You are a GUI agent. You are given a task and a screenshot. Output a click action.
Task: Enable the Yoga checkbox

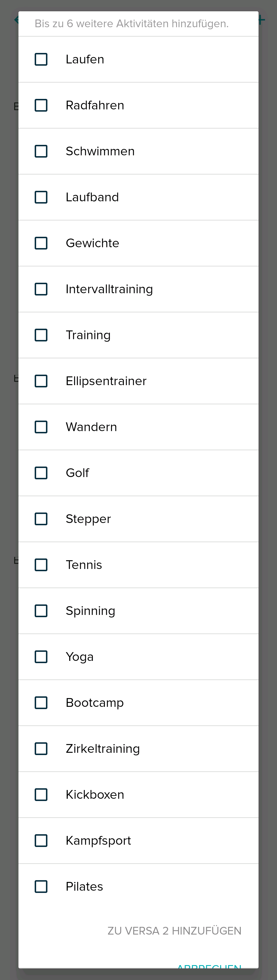[x=41, y=657]
